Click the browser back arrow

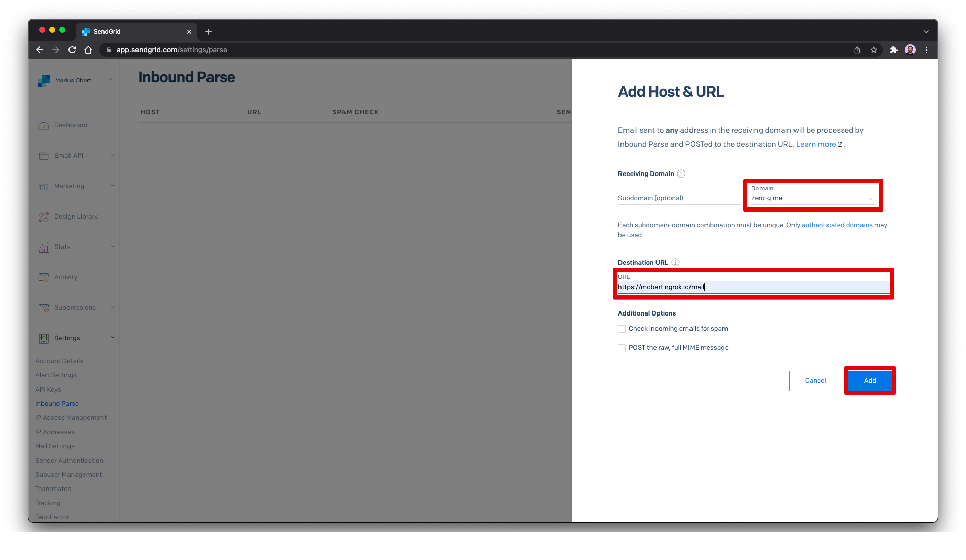click(x=40, y=50)
